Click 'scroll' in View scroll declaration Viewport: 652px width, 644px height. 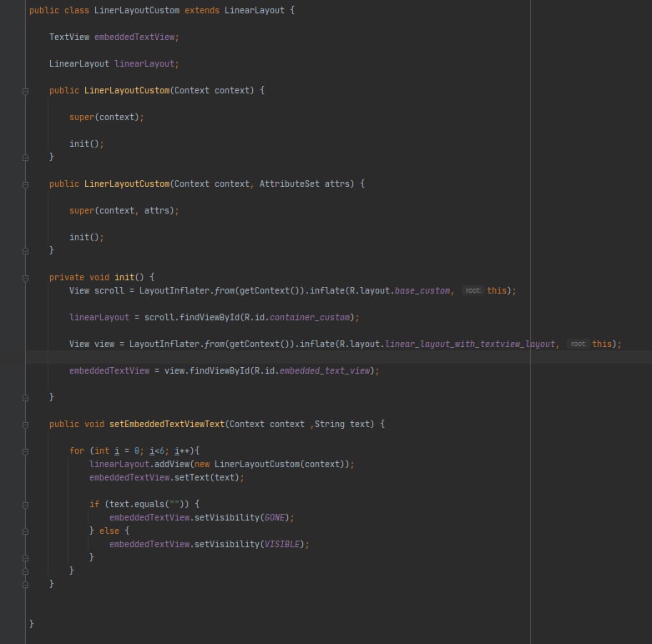coord(109,290)
